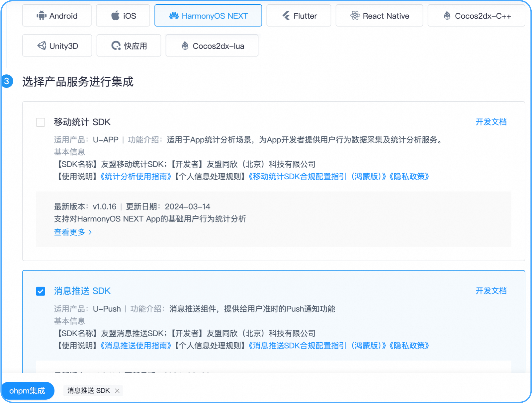Remove the 消息推送 SDK tag with X

[117, 391]
